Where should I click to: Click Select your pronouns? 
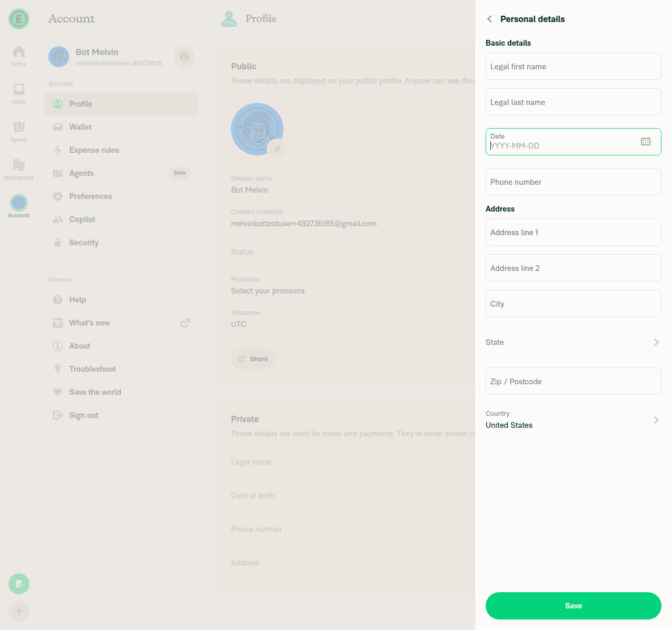pos(268,291)
